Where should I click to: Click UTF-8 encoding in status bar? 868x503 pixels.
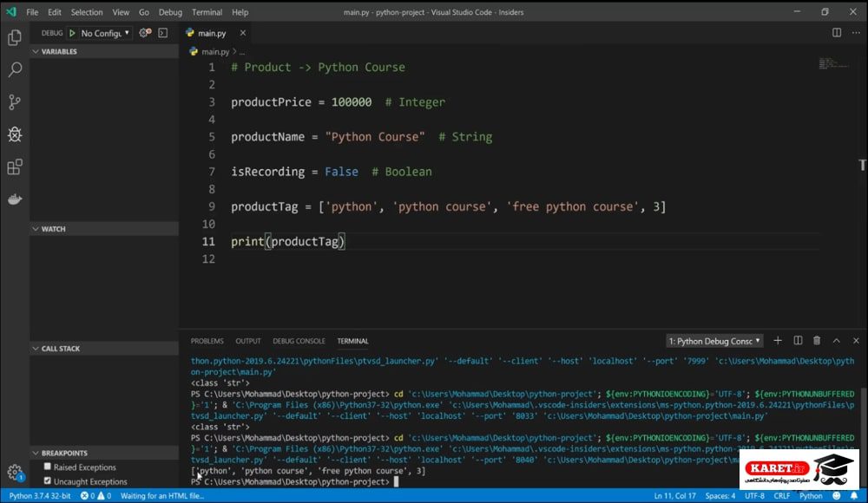[754, 496]
